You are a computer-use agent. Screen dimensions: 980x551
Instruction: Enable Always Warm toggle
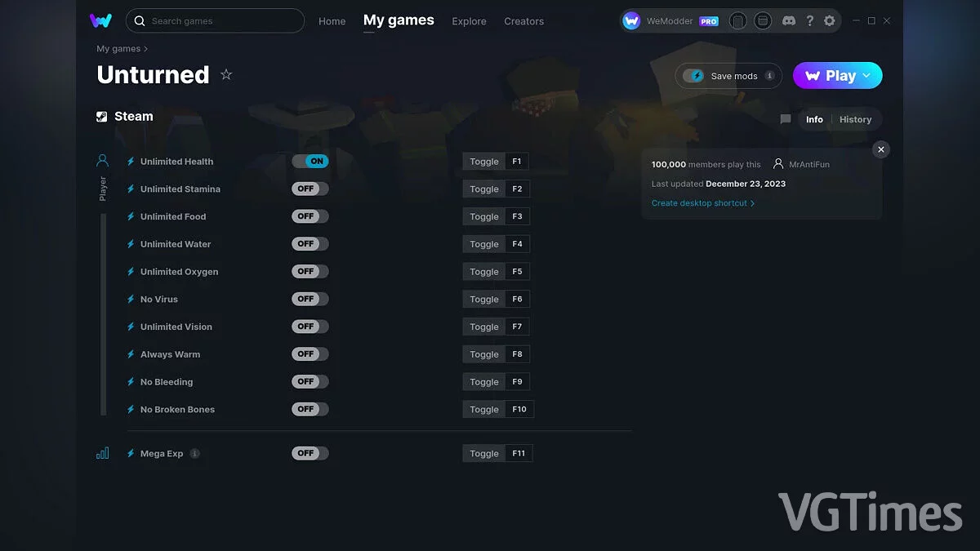[x=310, y=353]
